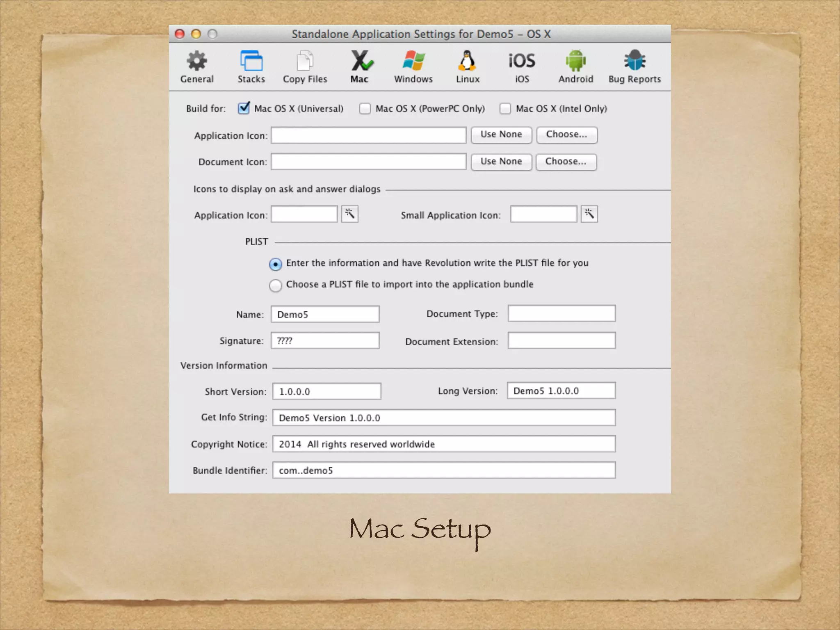Open the Android settings pane
840x630 pixels.
[x=575, y=67]
